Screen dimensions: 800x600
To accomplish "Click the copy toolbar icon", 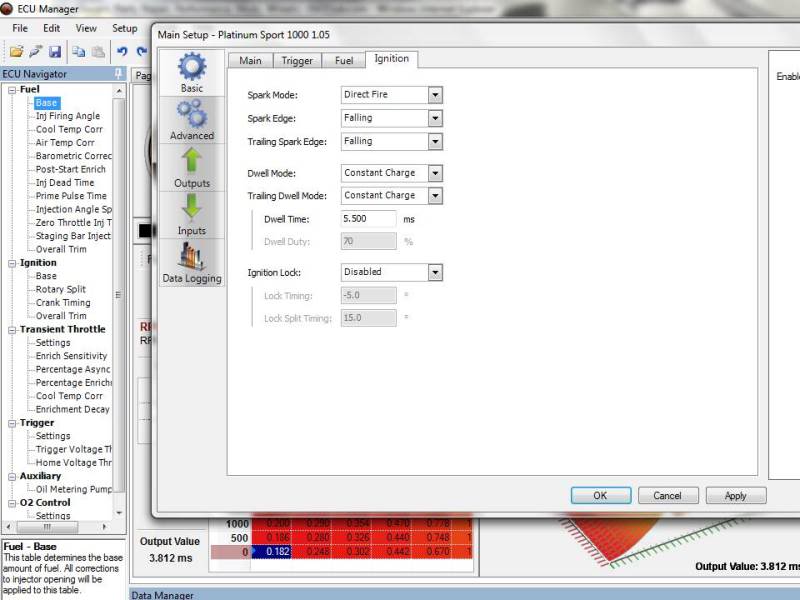I will 79,52.
